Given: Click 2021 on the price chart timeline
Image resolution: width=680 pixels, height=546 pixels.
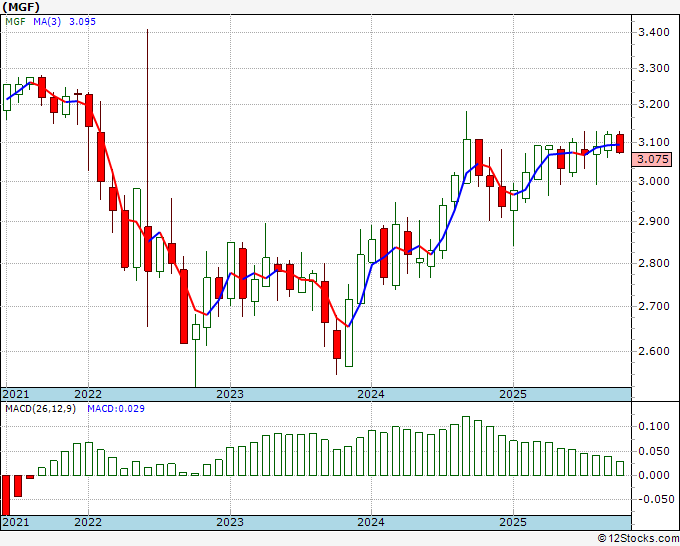Looking at the screenshot, I should (16, 394).
